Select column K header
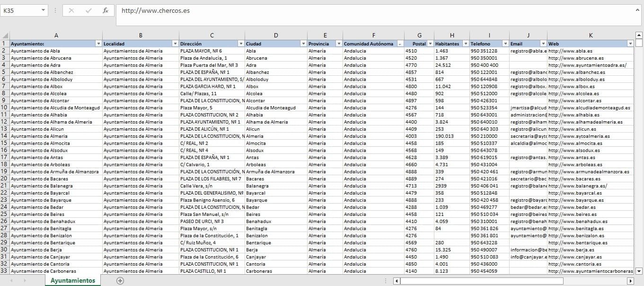 (x=591, y=36)
